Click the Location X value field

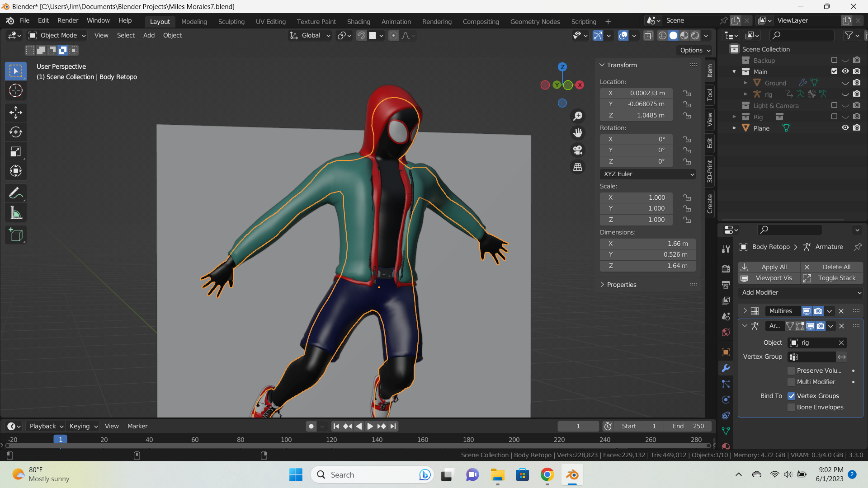pos(636,93)
